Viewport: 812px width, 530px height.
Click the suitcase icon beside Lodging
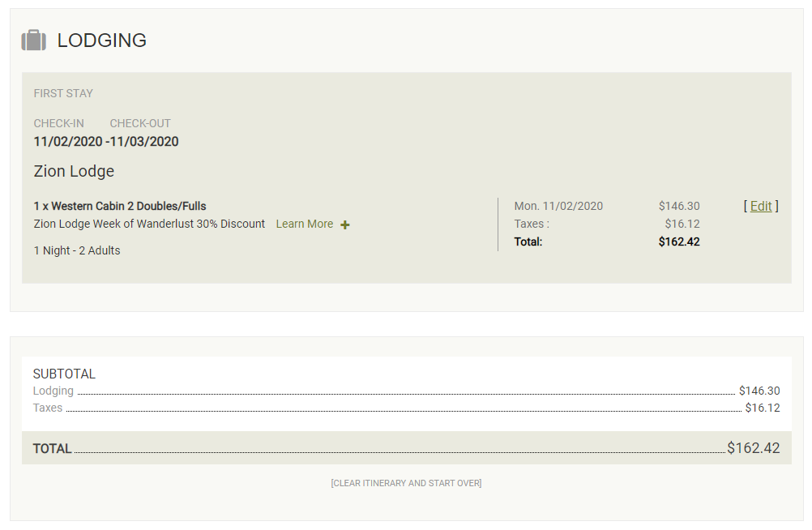pyautogui.click(x=33, y=41)
